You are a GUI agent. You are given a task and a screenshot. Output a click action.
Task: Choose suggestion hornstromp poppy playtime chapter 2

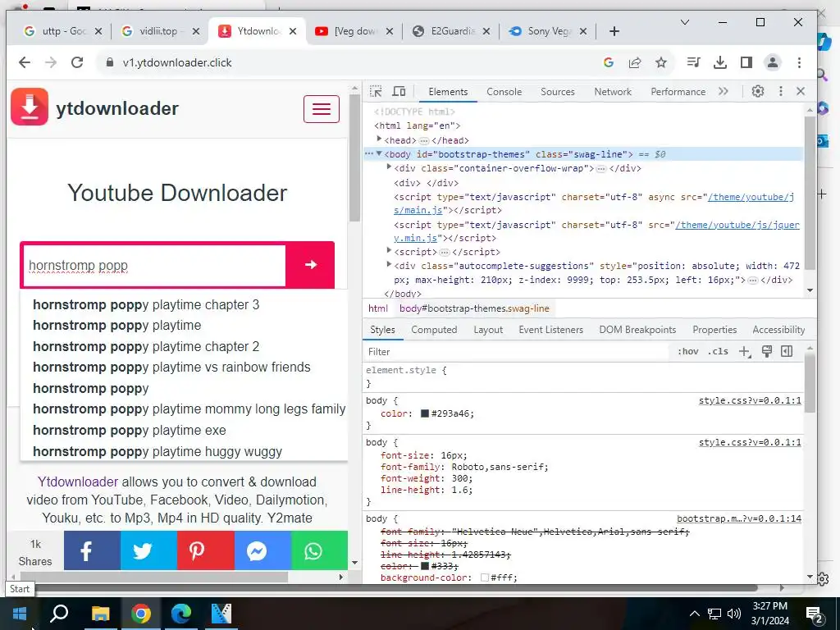[x=146, y=347]
